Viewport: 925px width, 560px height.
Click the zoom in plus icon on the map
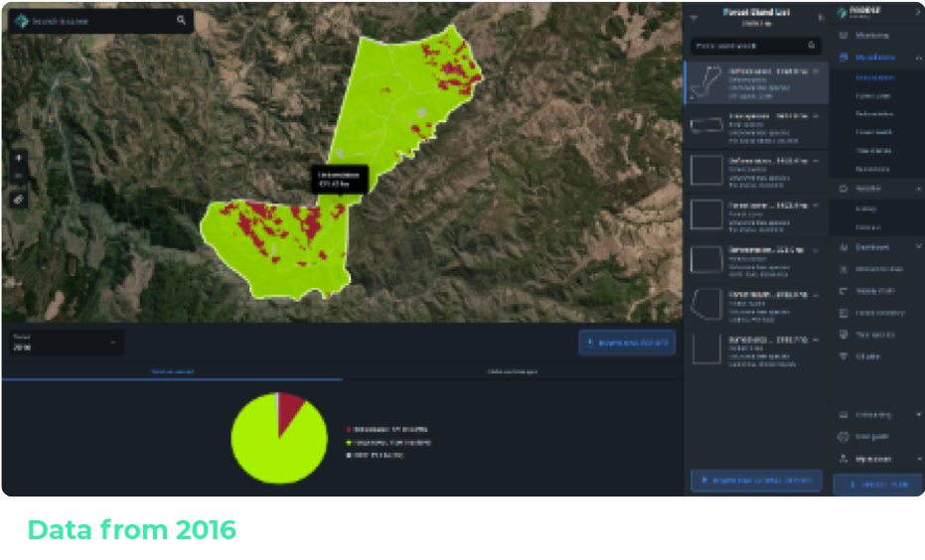pyautogui.click(x=21, y=158)
